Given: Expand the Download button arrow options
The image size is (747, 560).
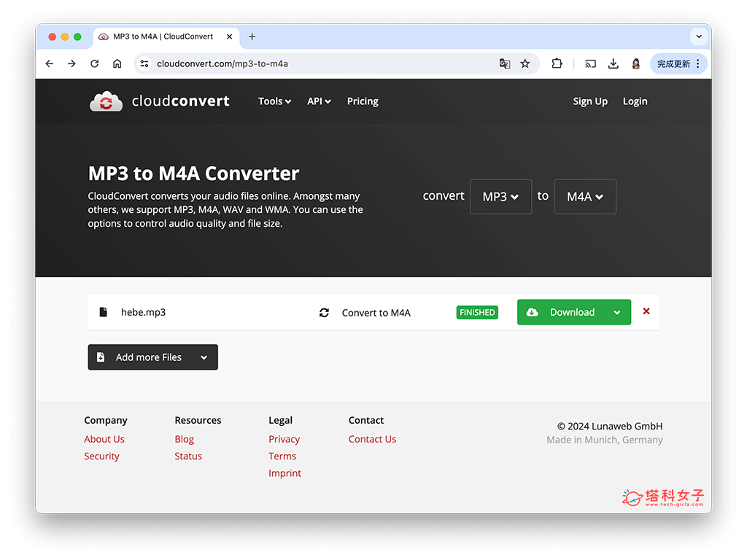Looking at the screenshot, I should [x=617, y=312].
